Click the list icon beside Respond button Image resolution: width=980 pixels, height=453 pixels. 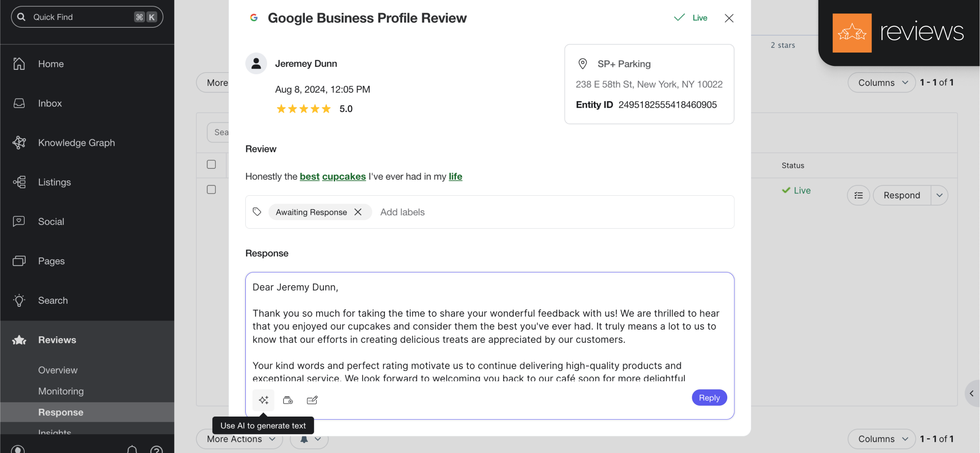[858, 195]
